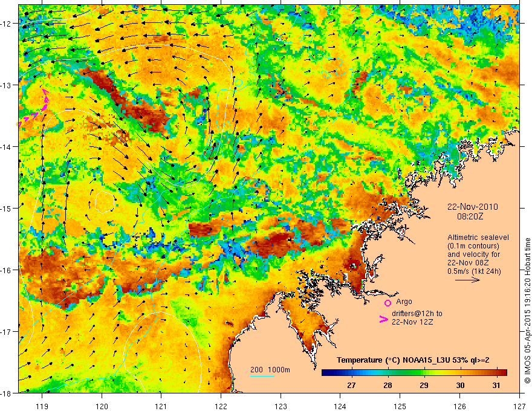Click latitude axis label -16

[7, 270]
